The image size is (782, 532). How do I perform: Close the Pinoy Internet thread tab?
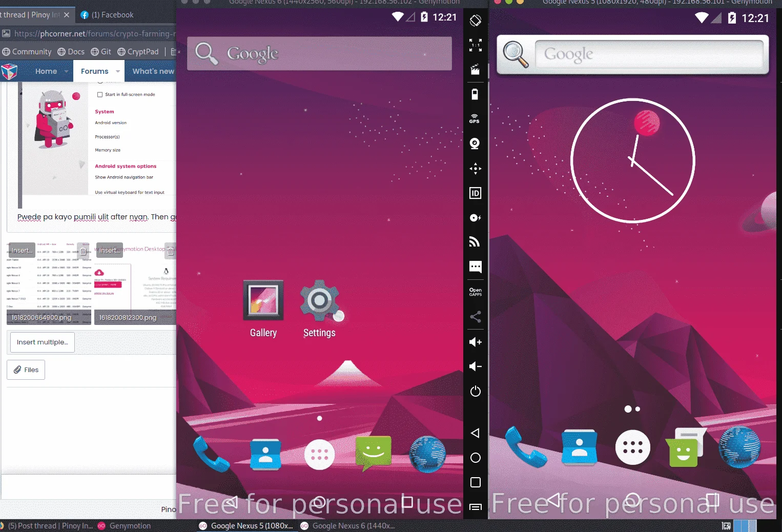(x=67, y=15)
